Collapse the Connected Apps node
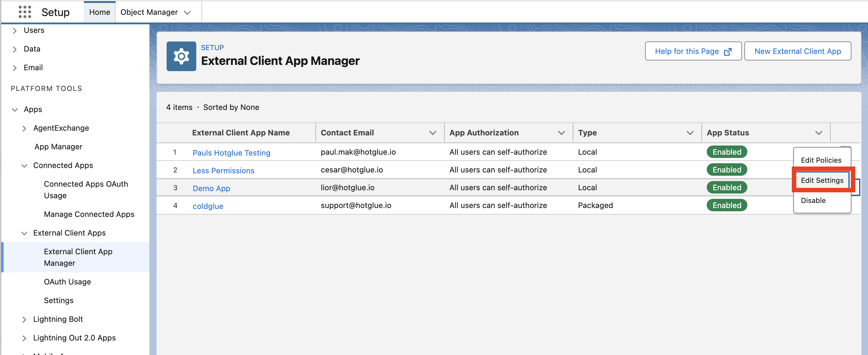Viewport: 868px width, 355px height. coord(24,166)
